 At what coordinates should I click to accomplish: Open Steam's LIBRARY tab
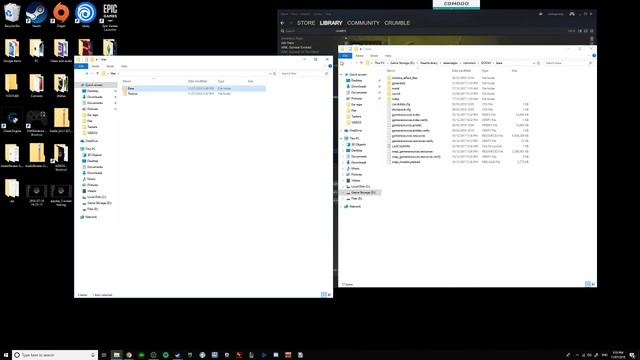331,23
